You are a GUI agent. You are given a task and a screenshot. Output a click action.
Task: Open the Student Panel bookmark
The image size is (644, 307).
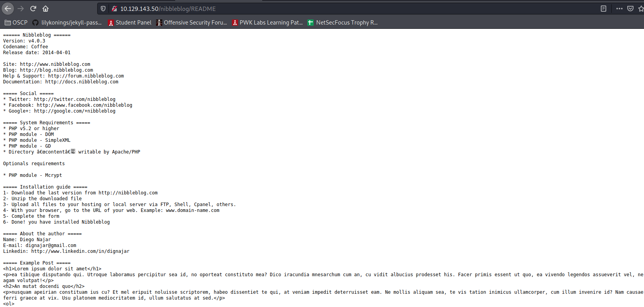tap(130, 23)
